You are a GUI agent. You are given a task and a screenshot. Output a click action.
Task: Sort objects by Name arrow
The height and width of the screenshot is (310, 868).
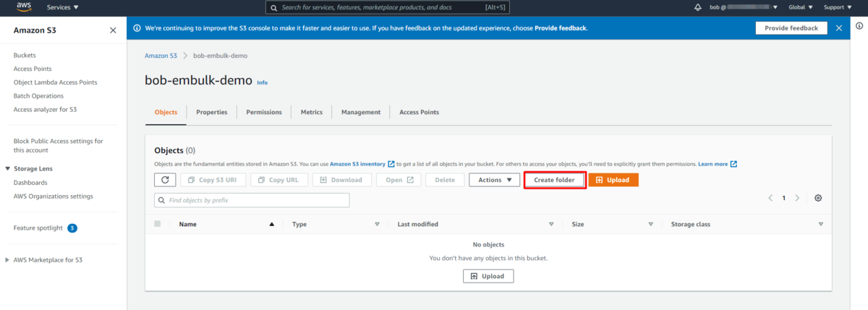[272, 225]
